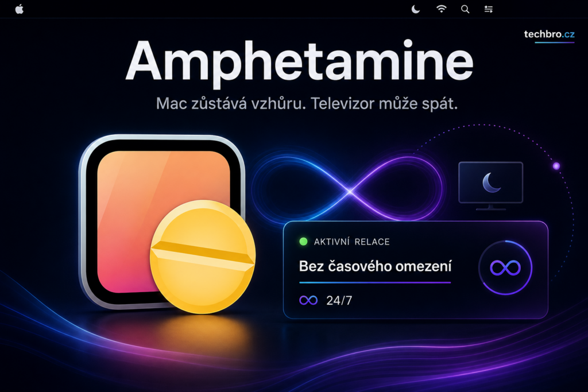This screenshot has width=588, height=392.
Task: Click the crescent moon Focus icon in menu bar
Action: (x=416, y=9)
